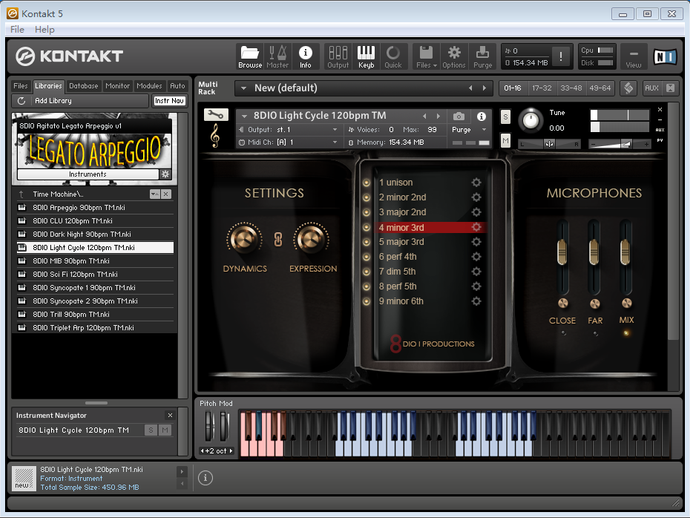Adjust the CLOSE microphone fader
Image resolution: width=690 pixels, height=518 pixels.
click(562, 252)
